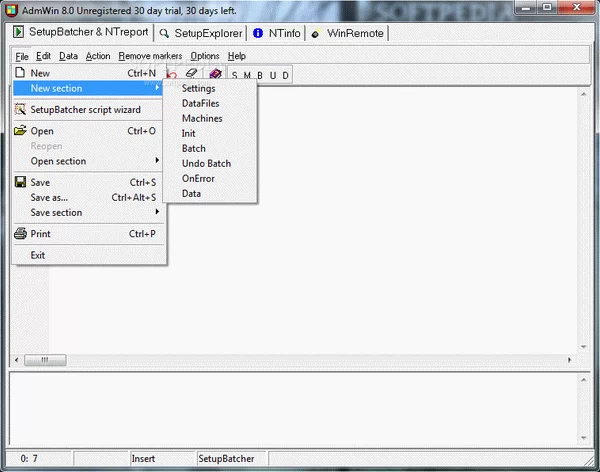Click the SetupBatcher script wizard icon

(20, 109)
